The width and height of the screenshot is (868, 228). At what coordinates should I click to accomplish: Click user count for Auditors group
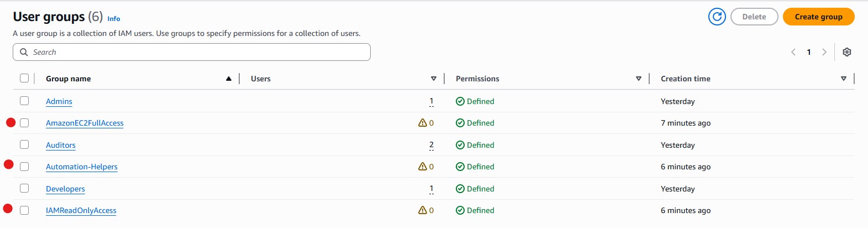[432, 145]
